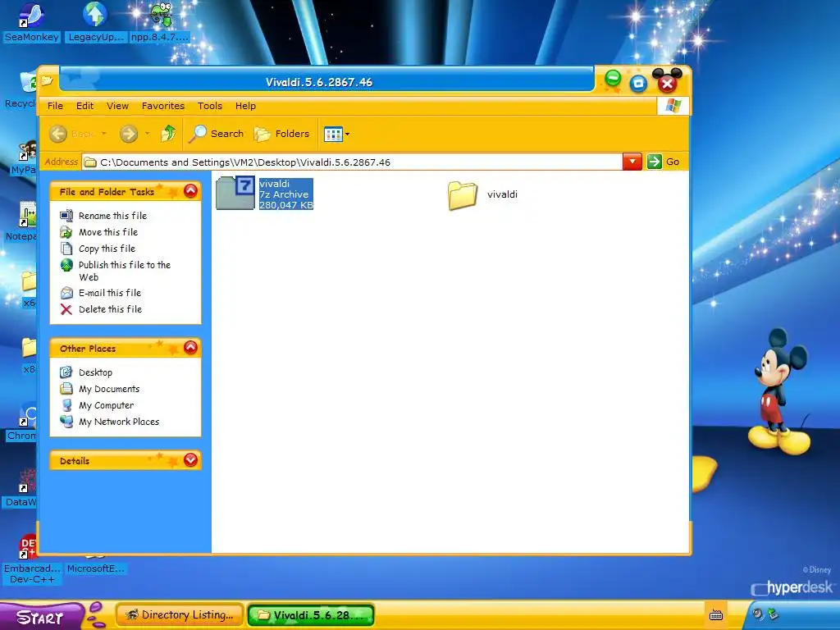Click the safely remove hardware tray icon
This screenshot has width=840, height=630.
coord(773,614)
